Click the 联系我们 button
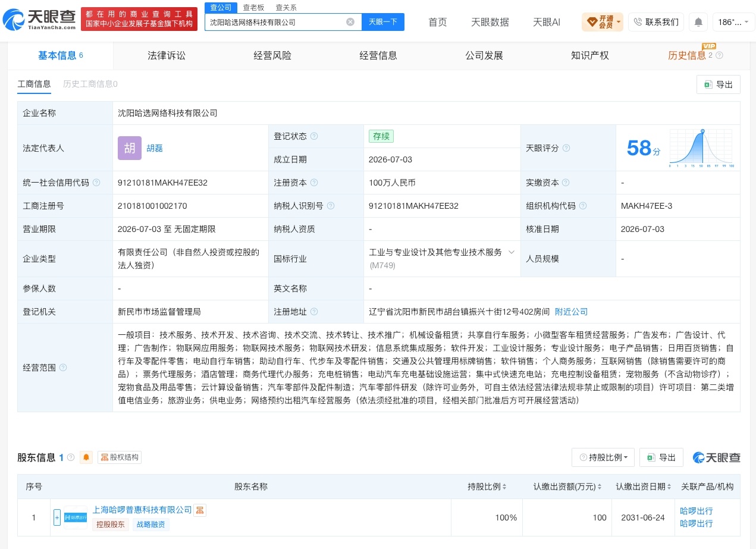This screenshot has width=756, height=549. (656, 22)
